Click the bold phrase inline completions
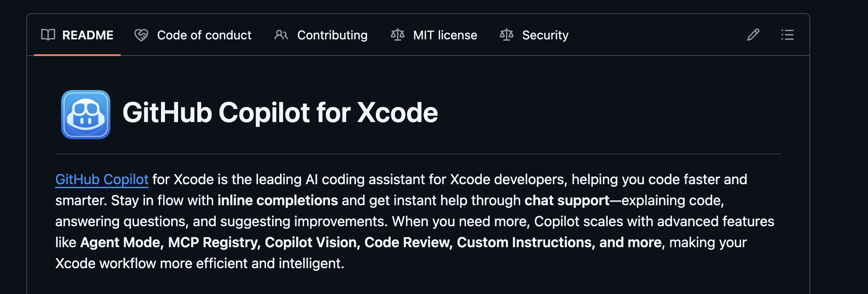Image resolution: width=868 pixels, height=294 pixels. click(277, 200)
